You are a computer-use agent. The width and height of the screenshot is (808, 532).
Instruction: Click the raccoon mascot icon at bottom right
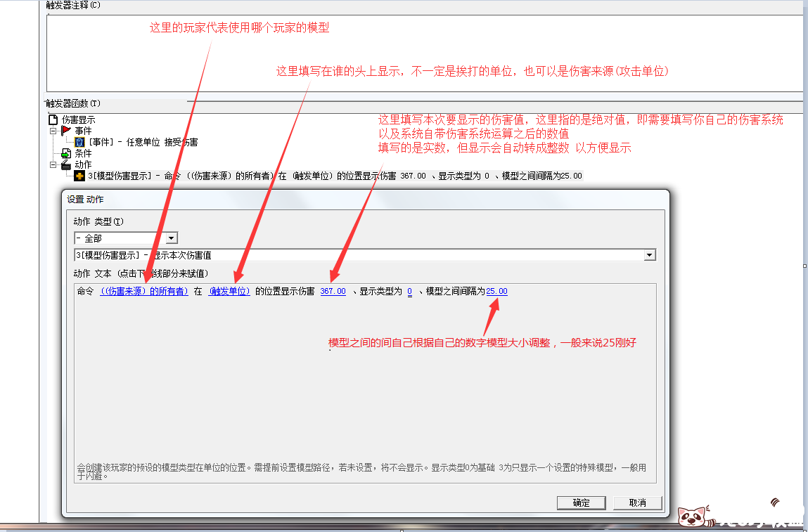tap(691, 517)
